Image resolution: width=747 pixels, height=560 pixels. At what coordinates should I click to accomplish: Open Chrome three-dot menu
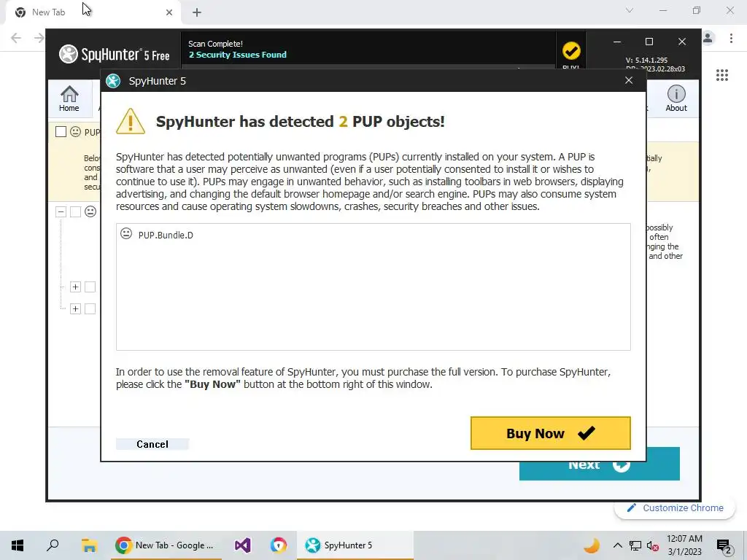point(731,38)
